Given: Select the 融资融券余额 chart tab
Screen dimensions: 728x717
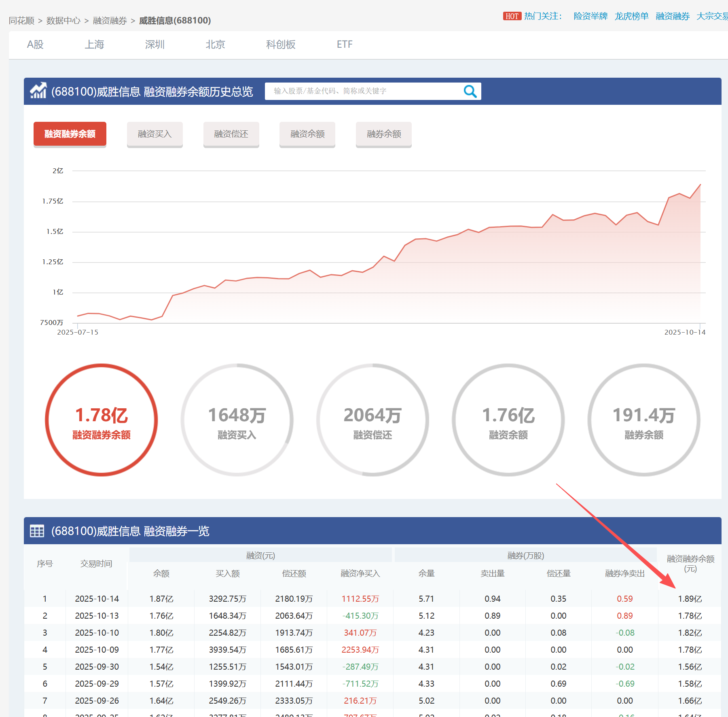Looking at the screenshot, I should [70, 134].
